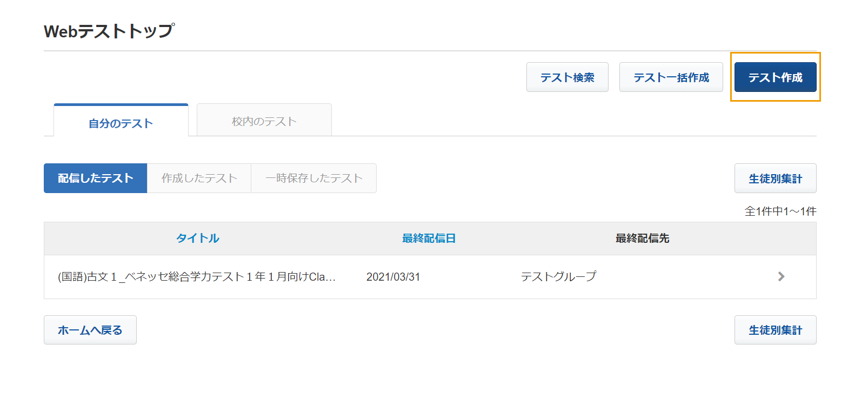Screen dimensions: 868x404
Task: Click ホームへ戻る button
Action: [90, 330]
